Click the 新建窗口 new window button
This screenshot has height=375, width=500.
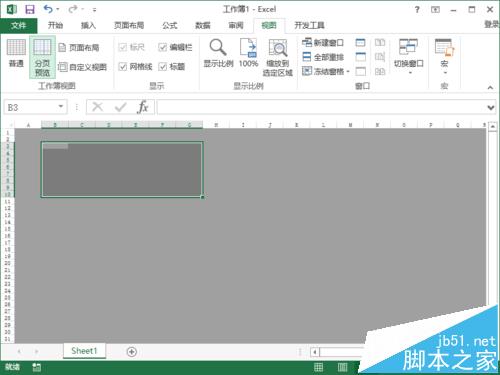[323, 43]
